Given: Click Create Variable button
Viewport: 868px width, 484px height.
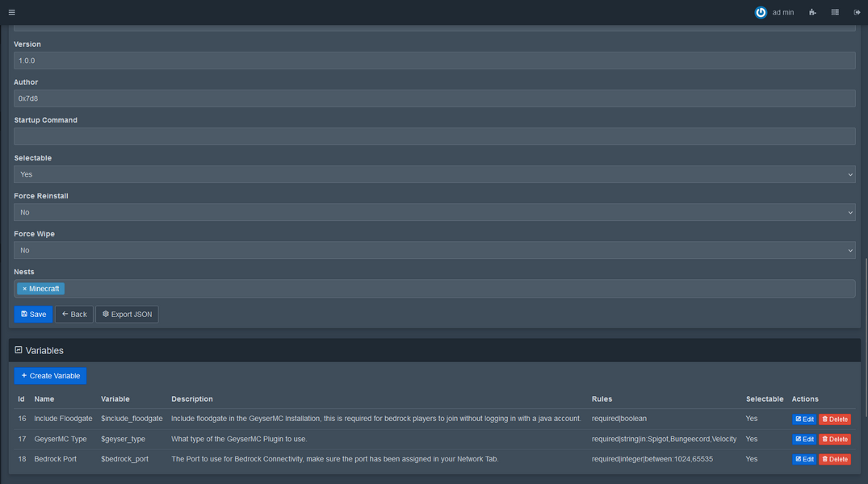Looking at the screenshot, I should (x=50, y=376).
